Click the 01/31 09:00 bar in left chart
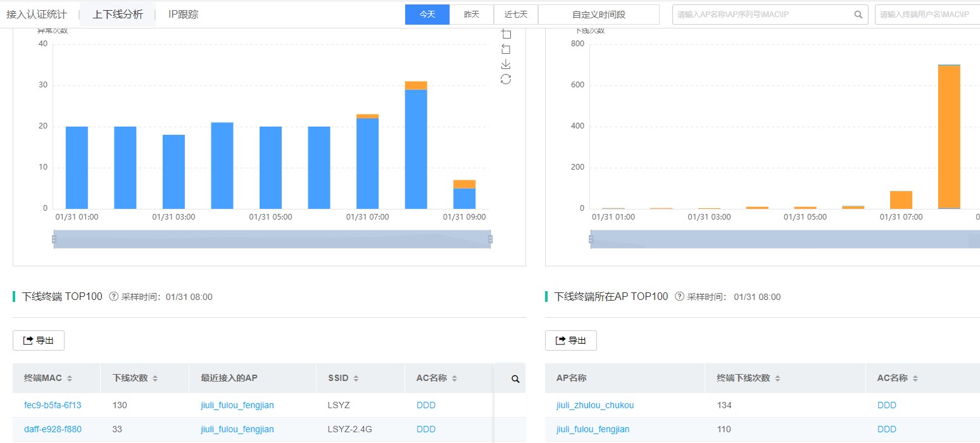 [464, 194]
